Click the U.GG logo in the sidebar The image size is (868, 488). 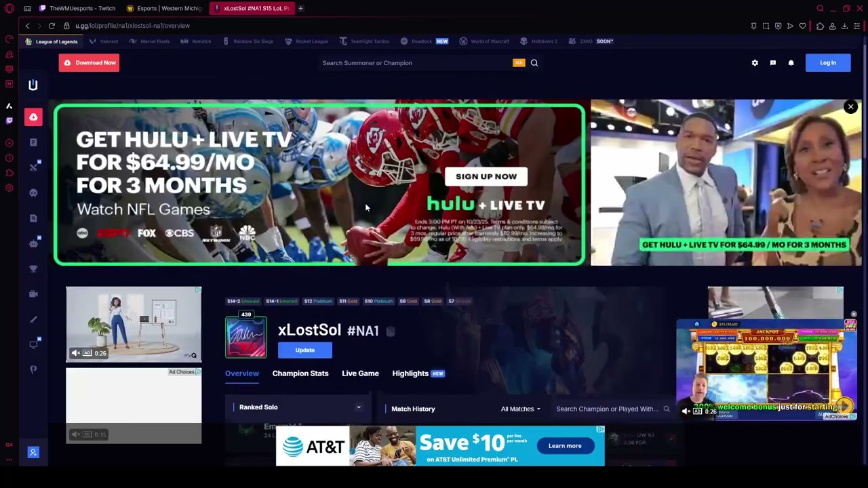pyautogui.click(x=33, y=85)
